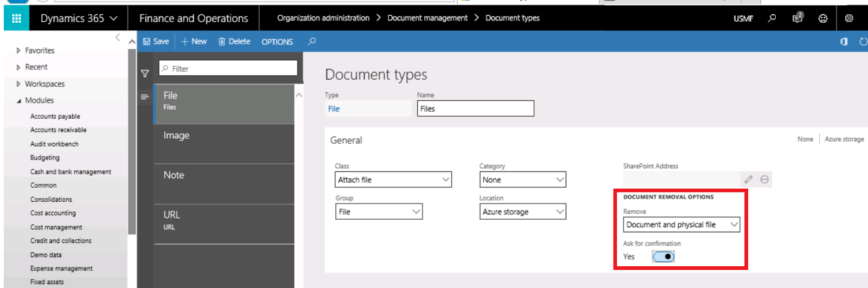Collapse the navigation pane arrow
This screenshot has width=868, height=288.
point(118,37)
